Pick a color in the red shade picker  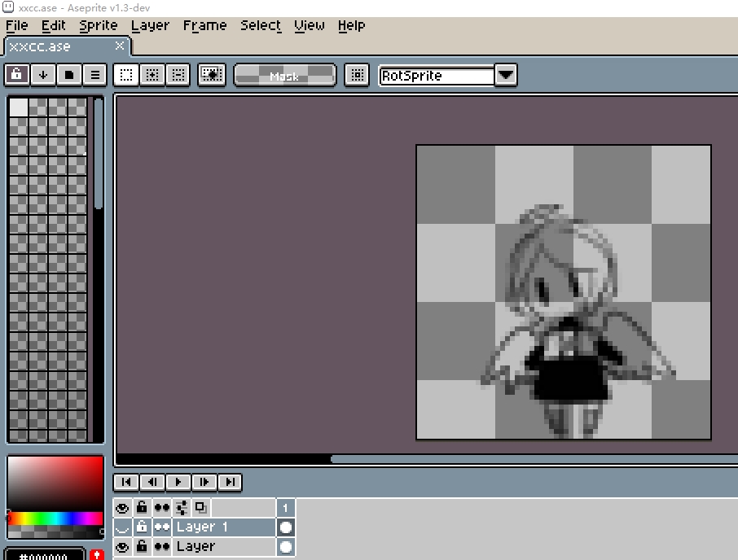point(55,483)
